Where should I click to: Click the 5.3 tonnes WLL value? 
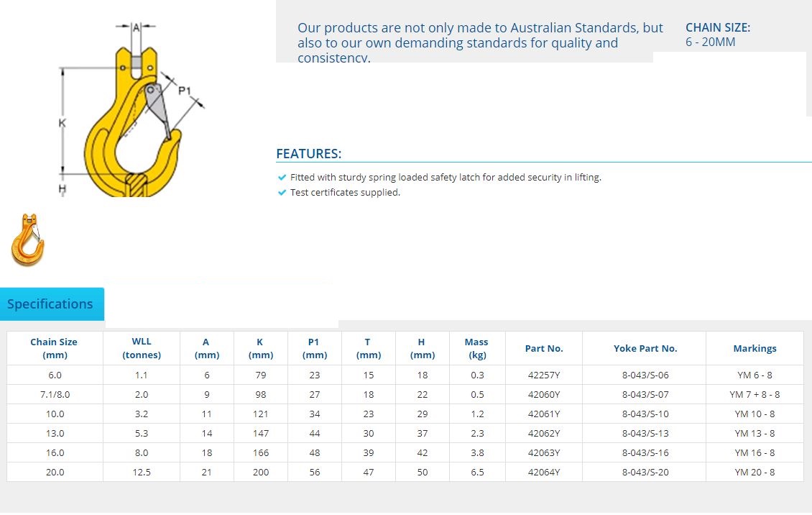(142, 433)
